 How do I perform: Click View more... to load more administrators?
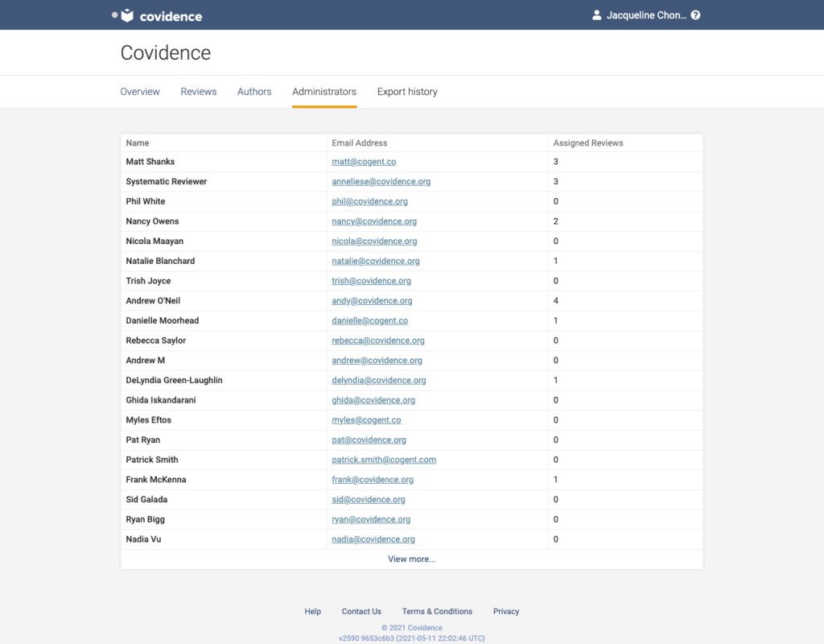pyautogui.click(x=411, y=559)
